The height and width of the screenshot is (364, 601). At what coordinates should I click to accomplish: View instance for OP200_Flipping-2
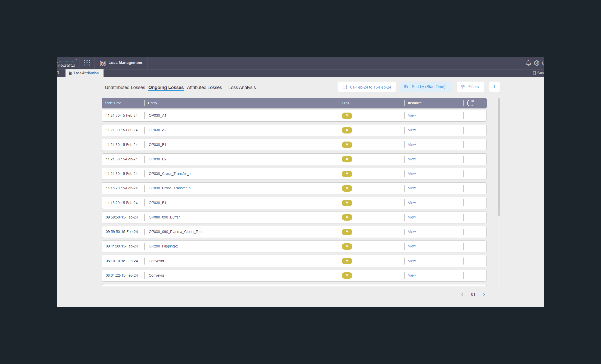pos(412,246)
